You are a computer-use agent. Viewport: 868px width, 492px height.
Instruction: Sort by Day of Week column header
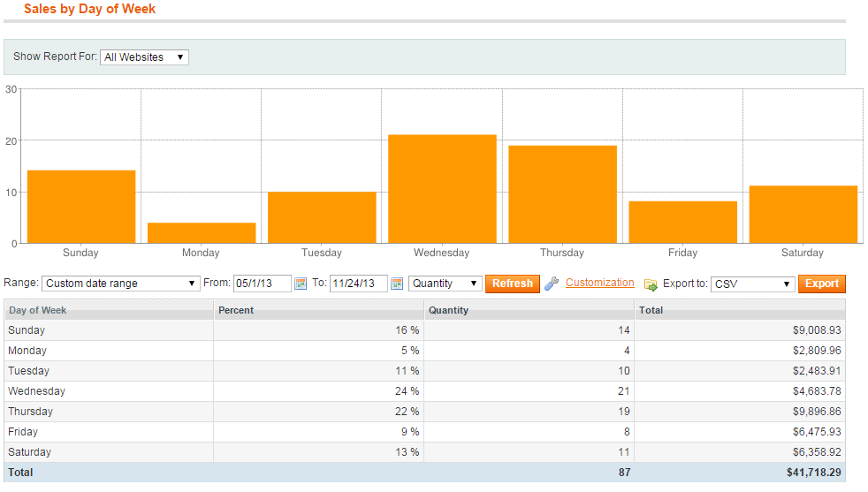point(37,310)
